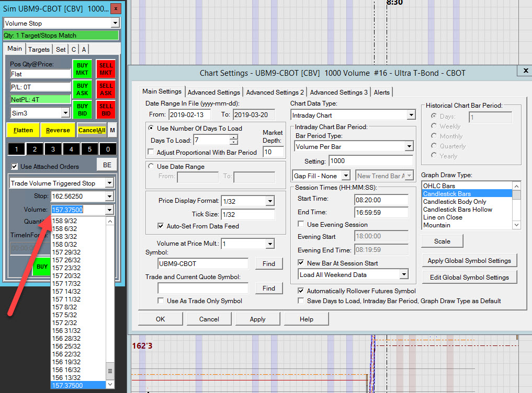Click the yellow Flatten button
The image size is (532, 393).
coord(23,130)
